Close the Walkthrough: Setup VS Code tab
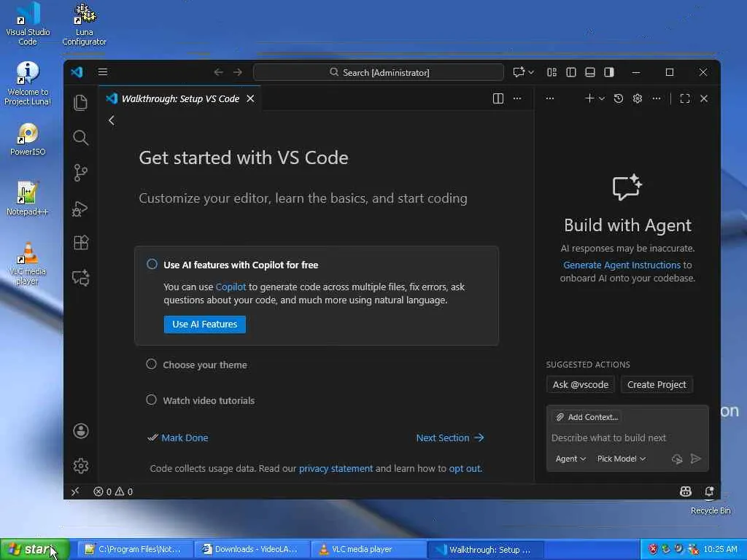 [251, 98]
